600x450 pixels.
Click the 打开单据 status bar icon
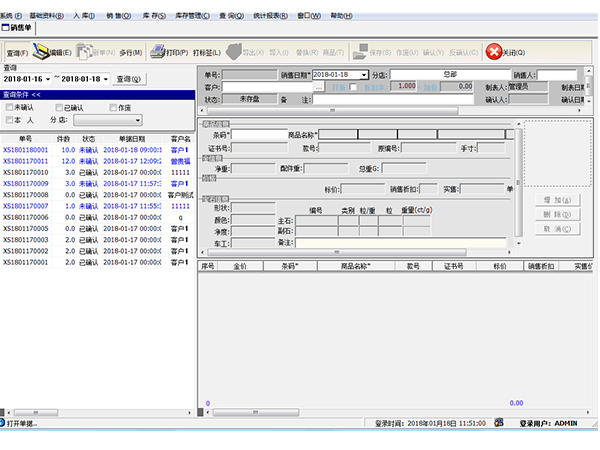click(2, 423)
